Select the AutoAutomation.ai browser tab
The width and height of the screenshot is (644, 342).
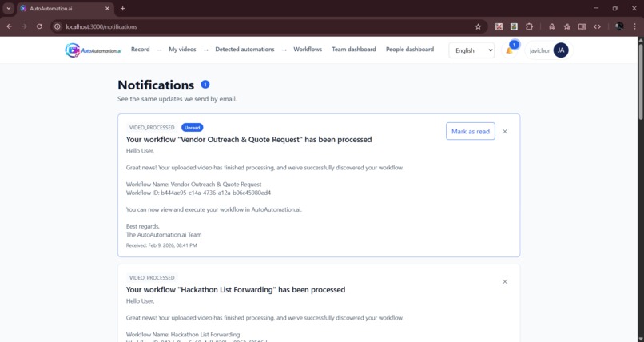click(66, 8)
